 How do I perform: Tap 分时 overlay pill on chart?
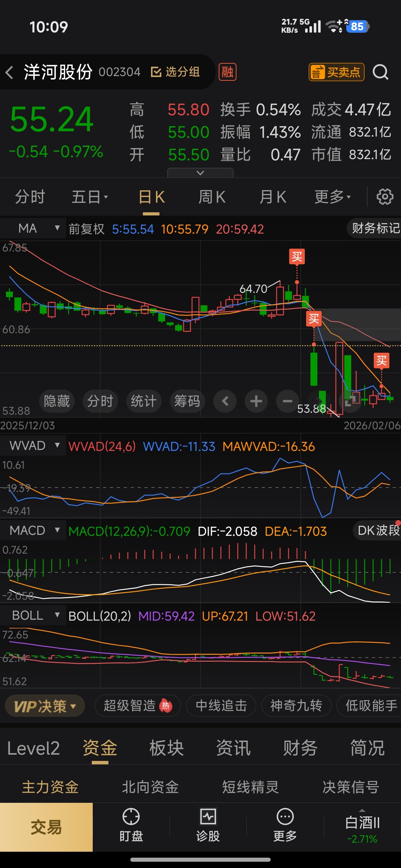[x=100, y=401]
